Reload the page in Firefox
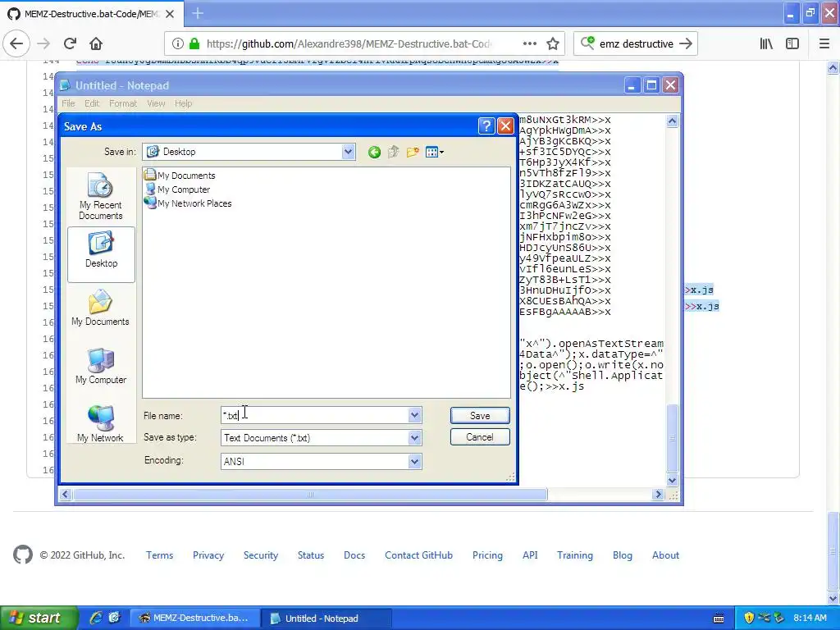Viewport: 840px width, 630px height. click(x=70, y=43)
